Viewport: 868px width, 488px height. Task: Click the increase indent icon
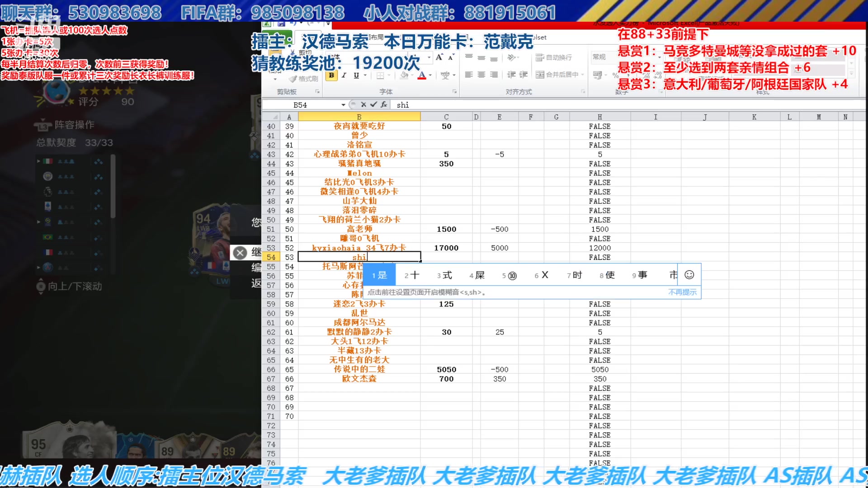524,75
